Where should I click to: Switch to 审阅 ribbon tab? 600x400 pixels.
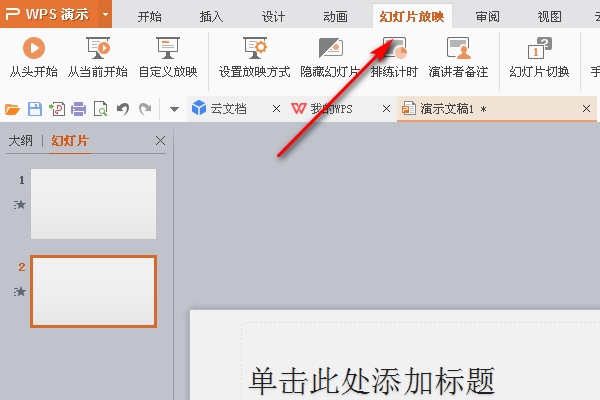[488, 16]
